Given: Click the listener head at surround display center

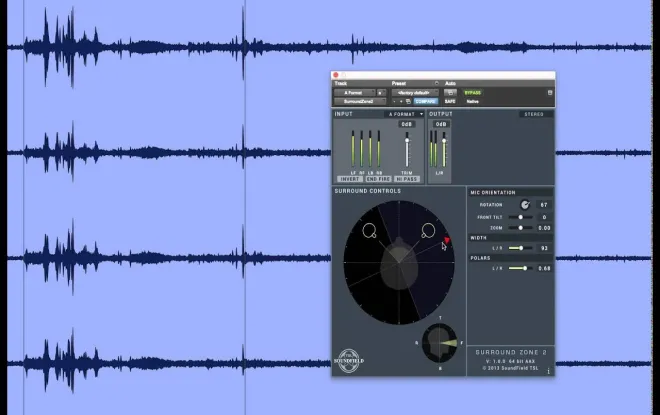Looking at the screenshot, I should click(399, 264).
